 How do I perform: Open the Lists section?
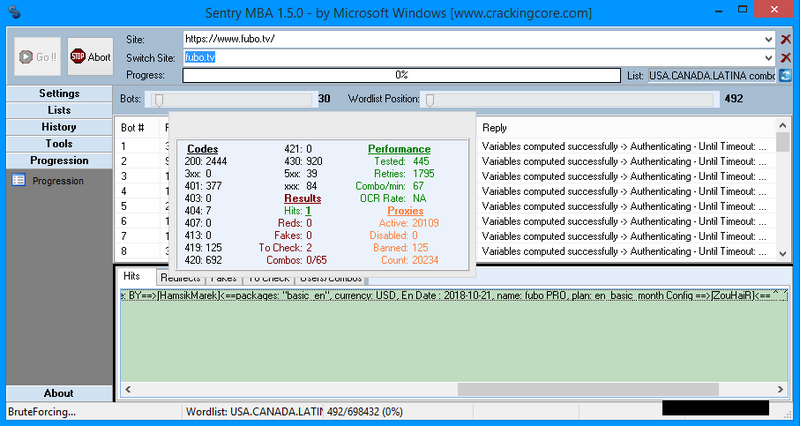(x=59, y=110)
